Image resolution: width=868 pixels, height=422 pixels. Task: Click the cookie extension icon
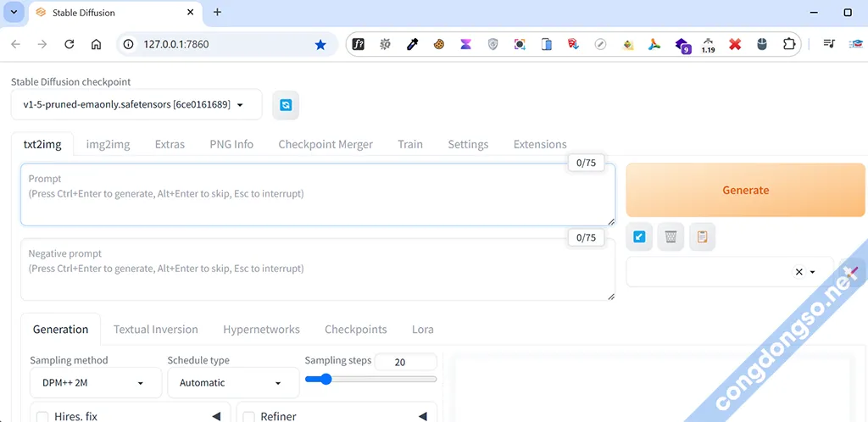[439, 44]
